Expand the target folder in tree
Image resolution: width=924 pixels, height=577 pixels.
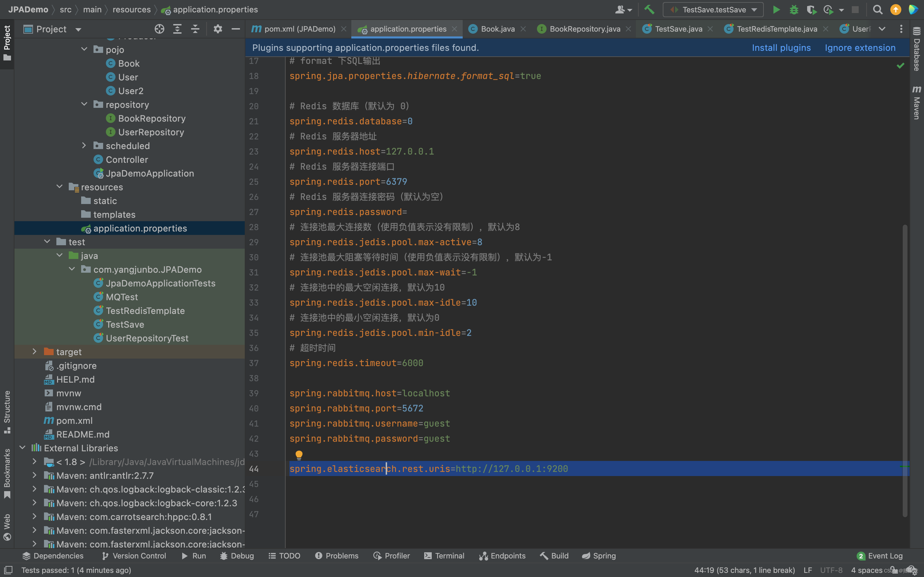click(x=34, y=351)
